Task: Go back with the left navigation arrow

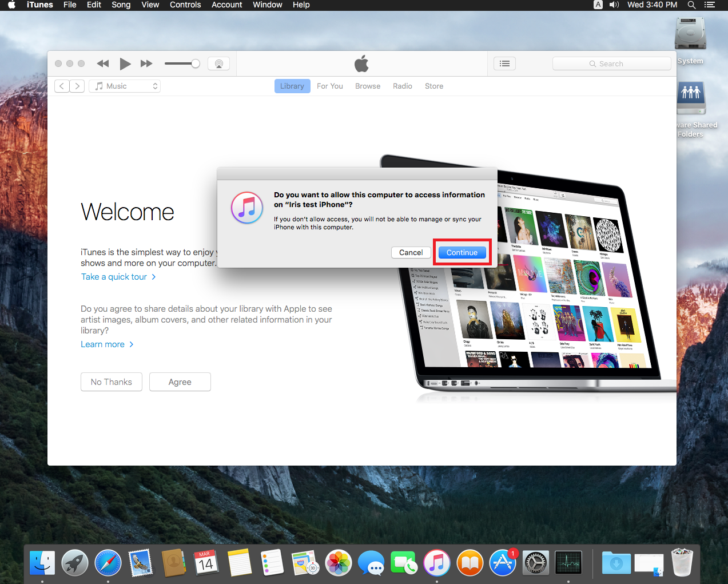Action: pyautogui.click(x=62, y=86)
